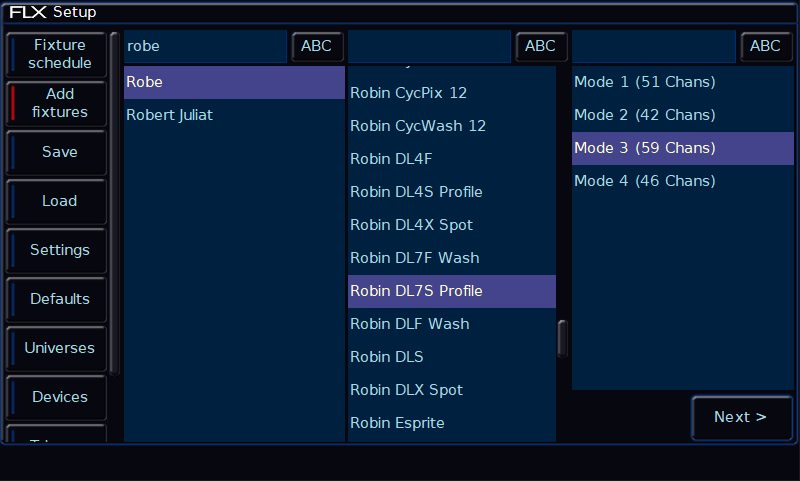Choose Mode 2 (42 Chans)
Image resolution: width=800 pixels, height=481 pixels.
point(683,115)
